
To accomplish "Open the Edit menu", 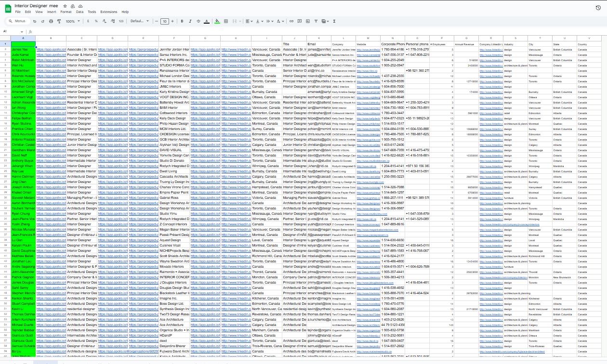I will click(28, 12).
